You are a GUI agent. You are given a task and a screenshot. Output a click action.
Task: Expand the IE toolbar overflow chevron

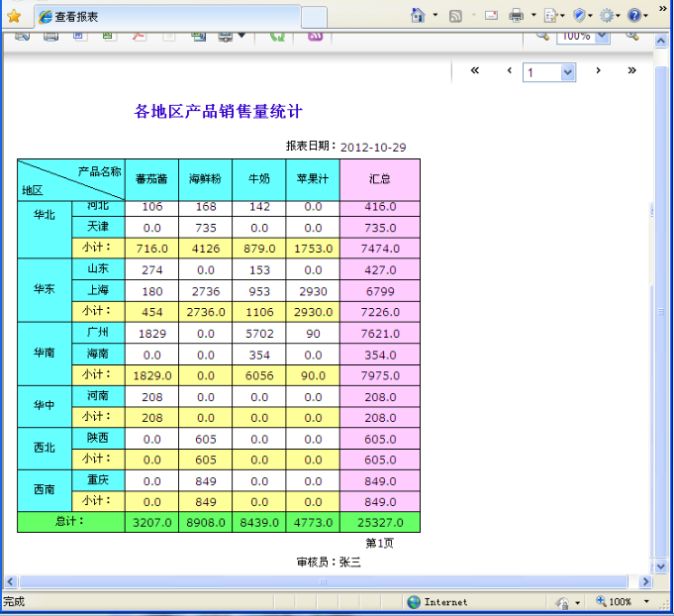coord(658,16)
